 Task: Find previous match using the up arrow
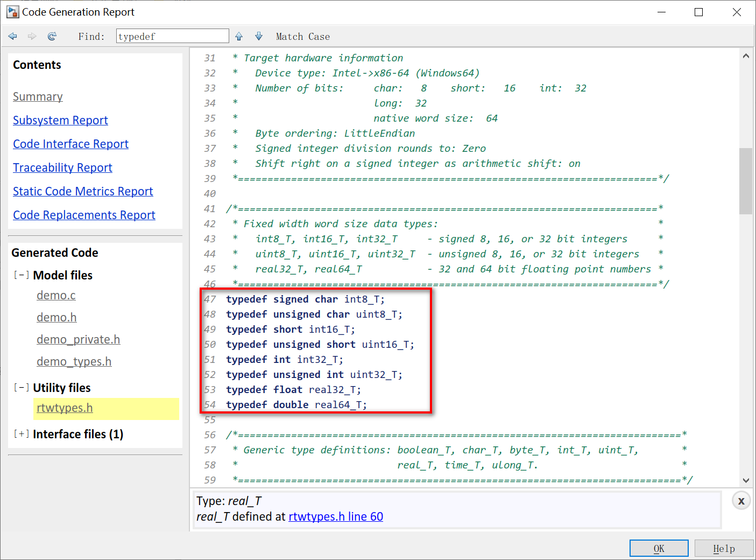[x=239, y=36]
